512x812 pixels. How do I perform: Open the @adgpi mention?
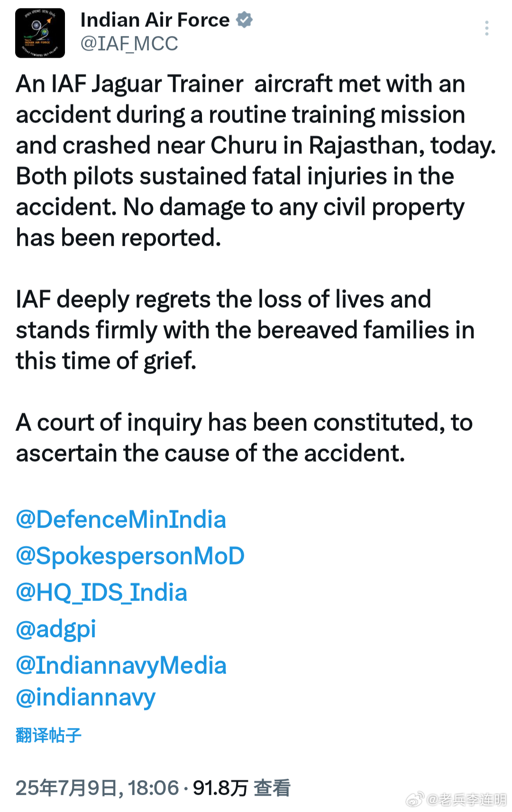click(x=56, y=630)
